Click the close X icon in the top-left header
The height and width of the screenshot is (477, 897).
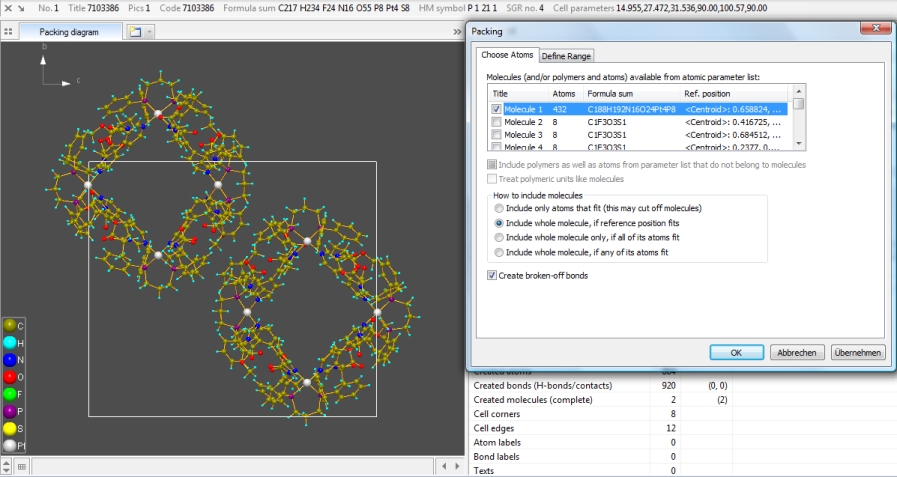click(7, 7)
